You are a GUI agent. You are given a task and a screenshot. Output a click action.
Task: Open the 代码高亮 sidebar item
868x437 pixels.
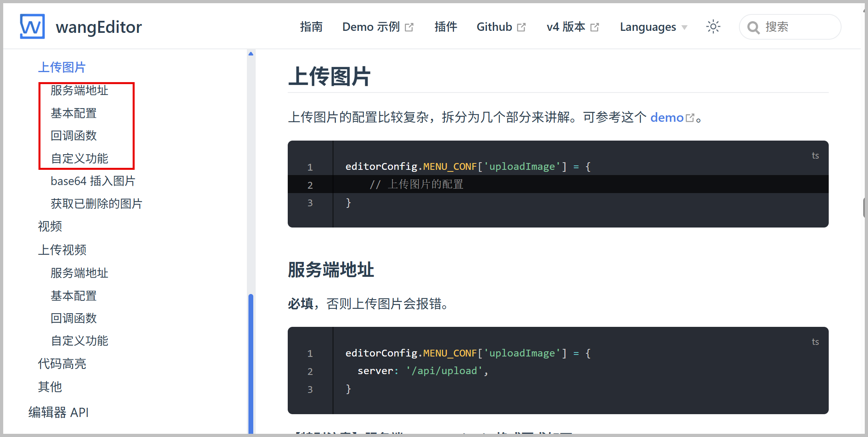click(x=62, y=364)
